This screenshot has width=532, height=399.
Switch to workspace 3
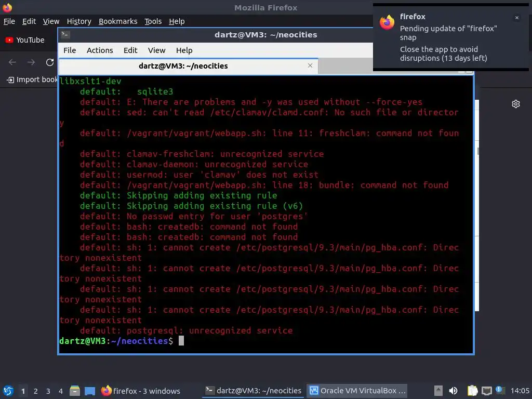tap(48, 391)
